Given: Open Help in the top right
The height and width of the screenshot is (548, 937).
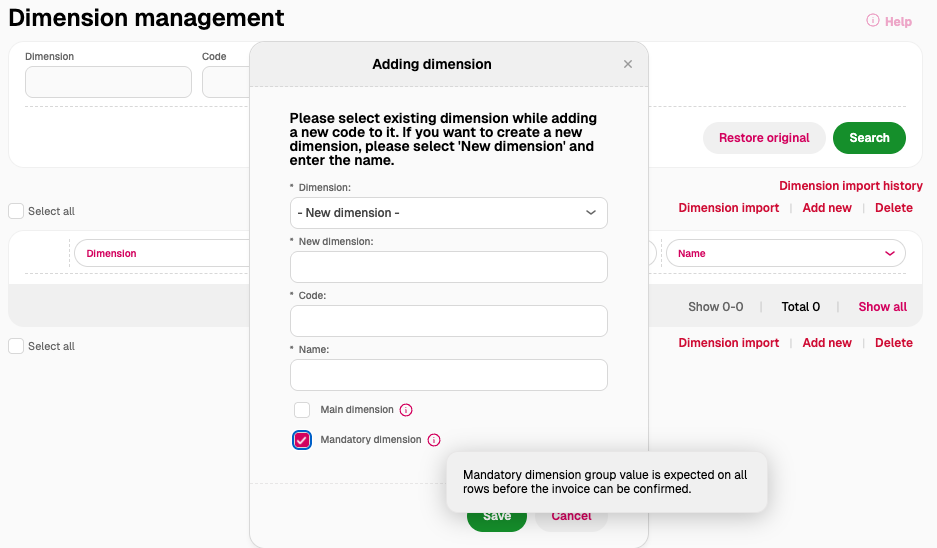Looking at the screenshot, I should (889, 21).
